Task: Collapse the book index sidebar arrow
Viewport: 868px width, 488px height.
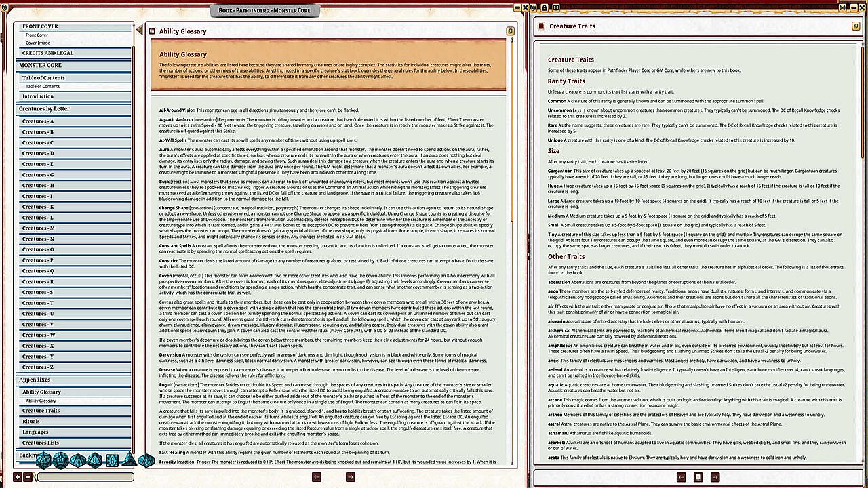Action: [x=140, y=30]
